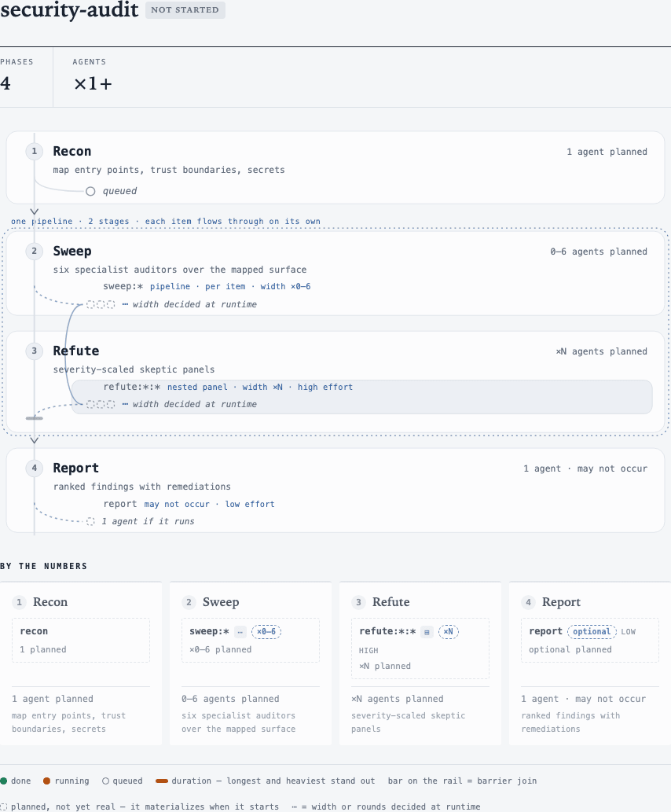This screenshot has height=812, width=671.
Task: Open the Report phase heading
Action: [x=75, y=468]
